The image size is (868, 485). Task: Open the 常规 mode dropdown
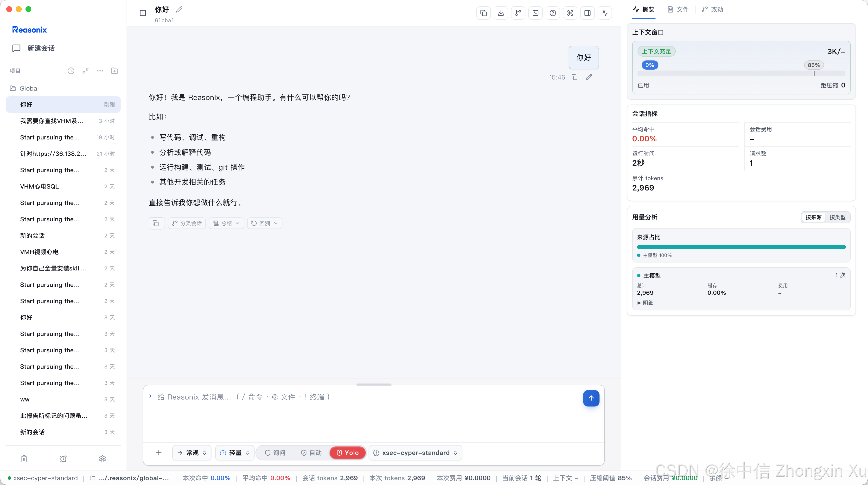(192, 453)
